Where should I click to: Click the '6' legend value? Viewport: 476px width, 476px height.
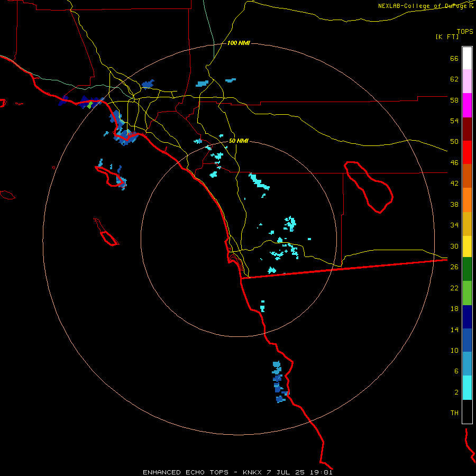click(456, 371)
